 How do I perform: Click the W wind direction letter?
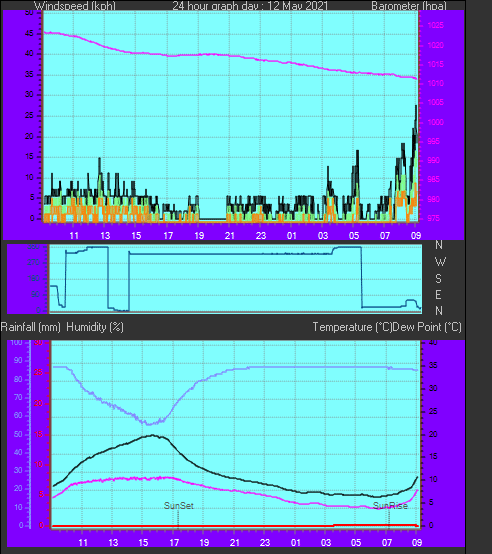pos(440,262)
